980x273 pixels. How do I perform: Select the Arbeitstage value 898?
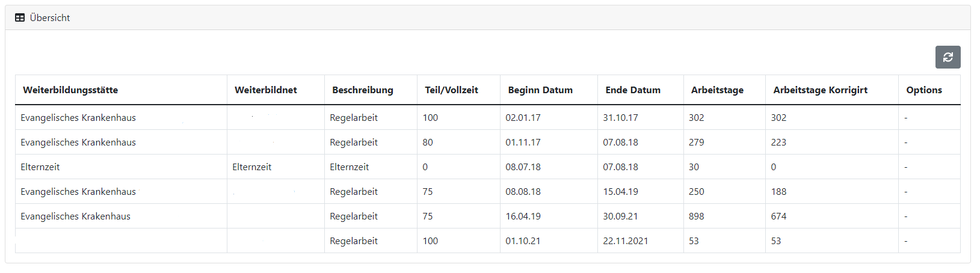point(697,216)
